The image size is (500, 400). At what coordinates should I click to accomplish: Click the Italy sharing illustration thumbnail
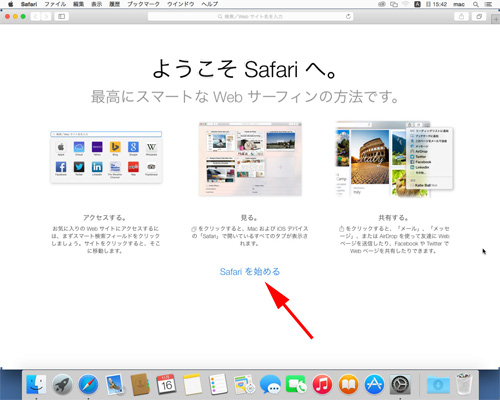(395, 159)
